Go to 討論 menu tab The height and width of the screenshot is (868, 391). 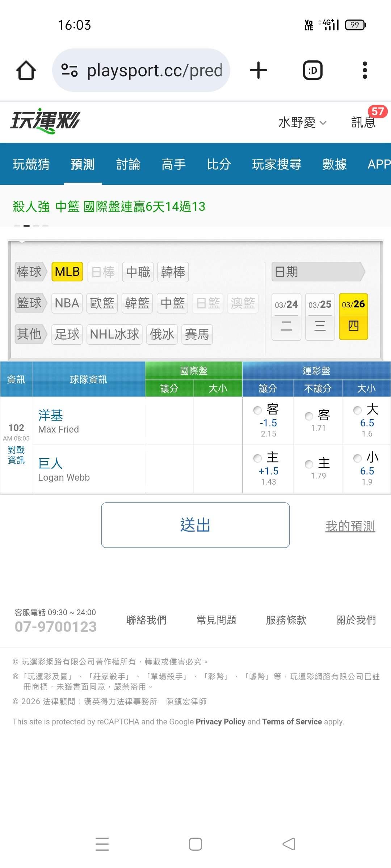(x=128, y=164)
